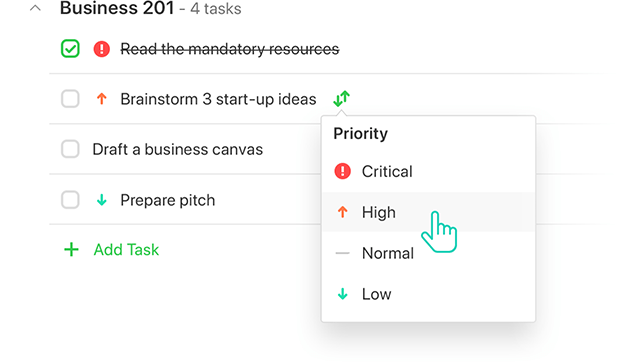Click the orange high priority arrow beside Brainstorm task
Screen dimensions: 620x362
[x=102, y=99]
